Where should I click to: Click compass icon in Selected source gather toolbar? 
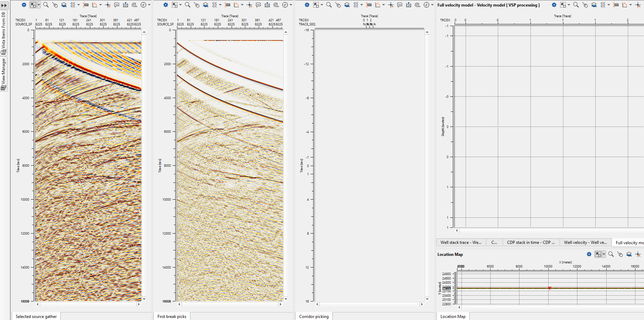click(x=143, y=5)
